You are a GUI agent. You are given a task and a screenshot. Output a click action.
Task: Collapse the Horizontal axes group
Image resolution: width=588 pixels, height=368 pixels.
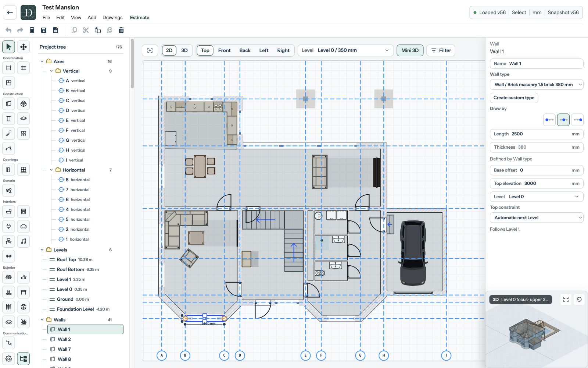[51, 170]
